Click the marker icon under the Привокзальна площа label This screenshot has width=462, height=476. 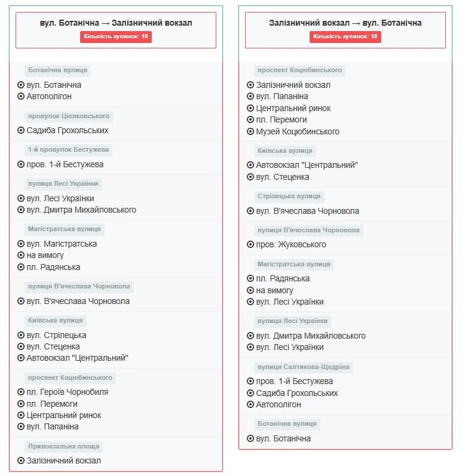(x=21, y=460)
